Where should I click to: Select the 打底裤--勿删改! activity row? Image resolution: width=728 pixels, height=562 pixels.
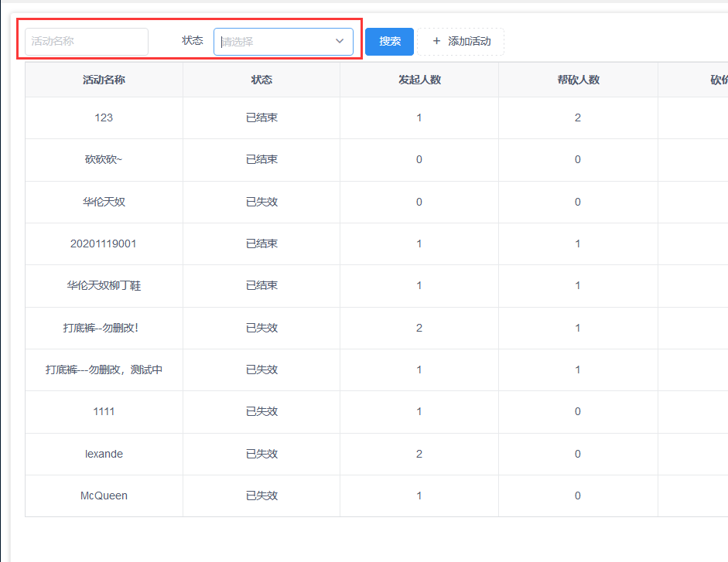[x=104, y=328]
